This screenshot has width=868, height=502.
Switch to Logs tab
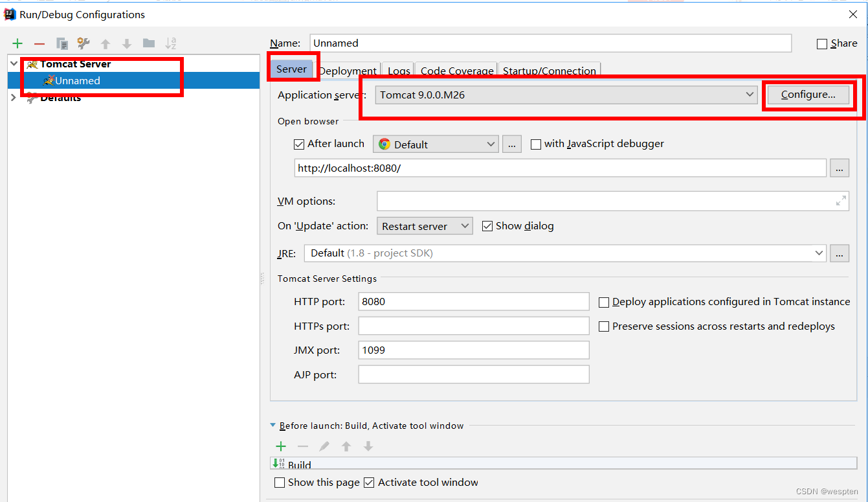pyautogui.click(x=399, y=71)
